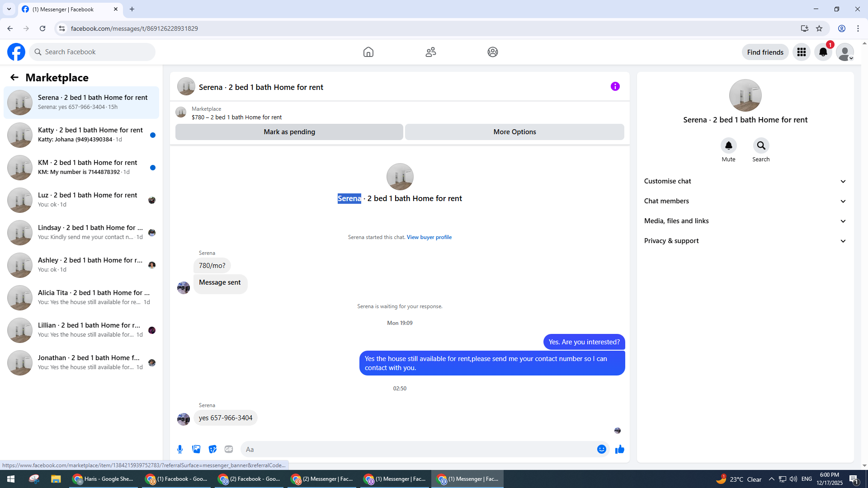Click Mark as pending button
This screenshot has height=488, width=868.
coord(289,132)
